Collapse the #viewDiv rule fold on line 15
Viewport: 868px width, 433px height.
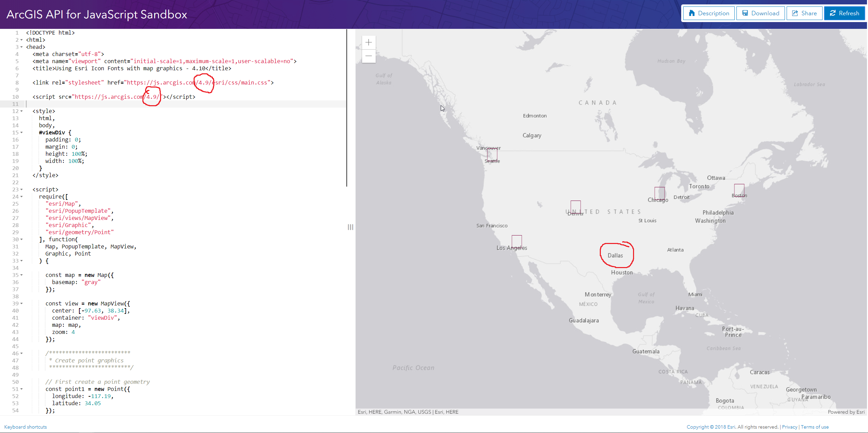(21, 133)
